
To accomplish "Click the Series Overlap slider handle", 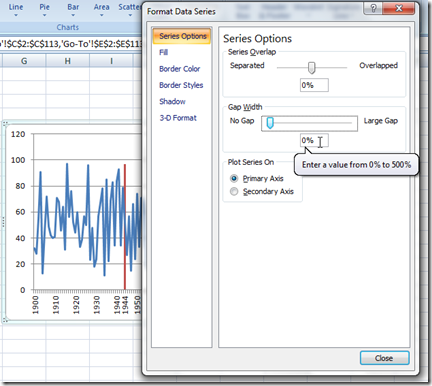I will click(x=311, y=68).
